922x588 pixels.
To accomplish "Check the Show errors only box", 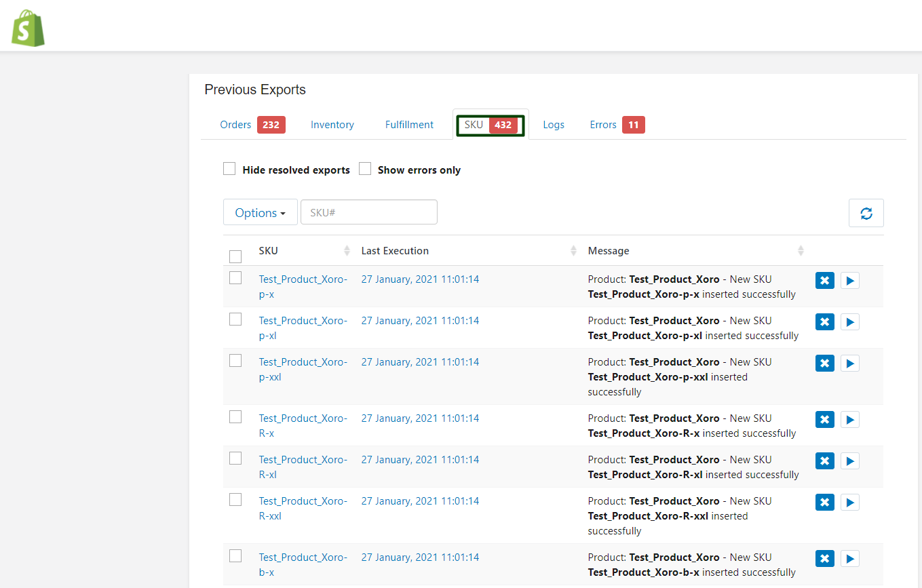I will 365,169.
